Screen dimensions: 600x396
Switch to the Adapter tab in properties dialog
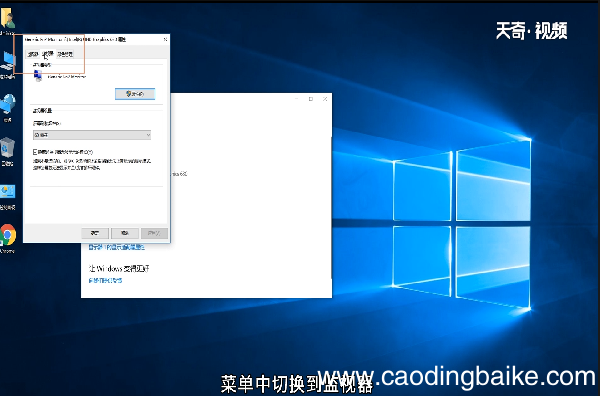(33, 54)
